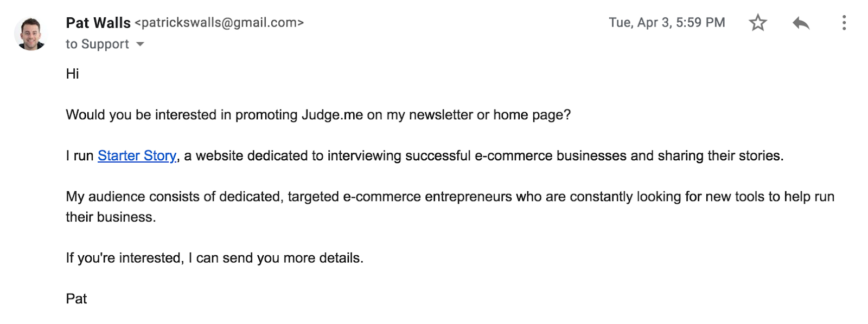Click the "to Support" recipient text
The height and width of the screenshot is (324, 868).
(x=98, y=44)
